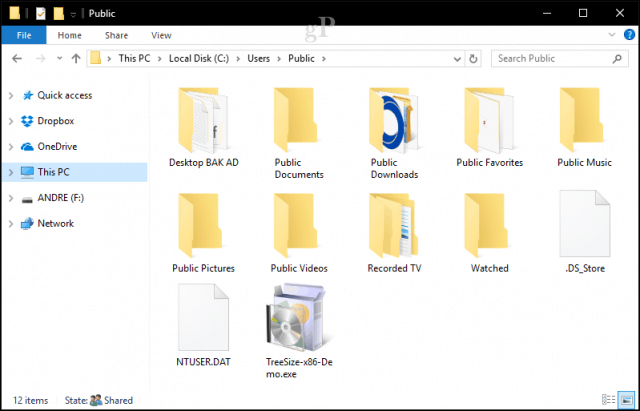This screenshot has width=640, height=411.
Task: Open chevron after Users in path
Action: click(x=279, y=59)
